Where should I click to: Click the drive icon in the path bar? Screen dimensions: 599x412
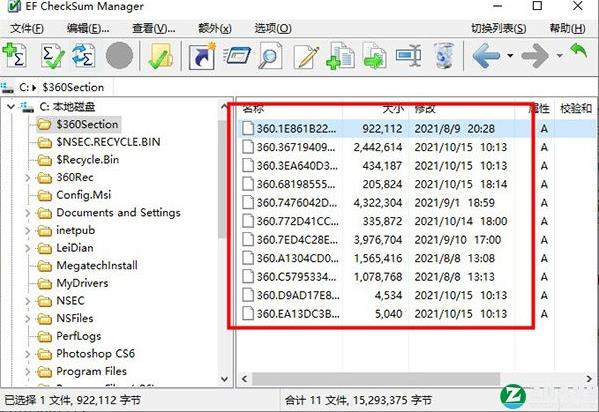coord(7,88)
